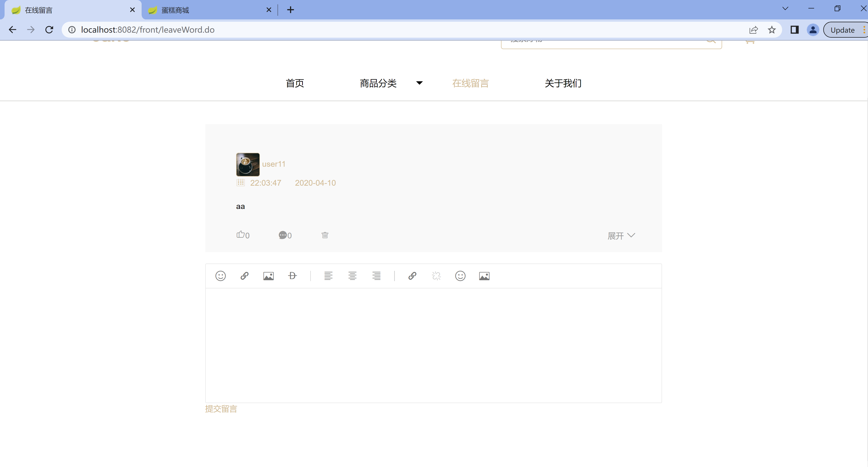Click the reply bubble icon on user11's comment
Viewport: 868px width, 467px height.
282,235
